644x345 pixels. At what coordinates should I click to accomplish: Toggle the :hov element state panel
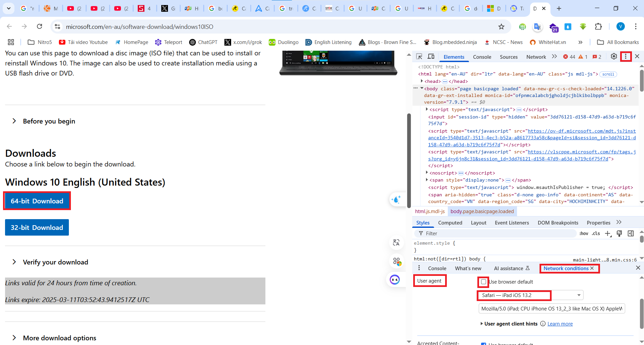584,233
